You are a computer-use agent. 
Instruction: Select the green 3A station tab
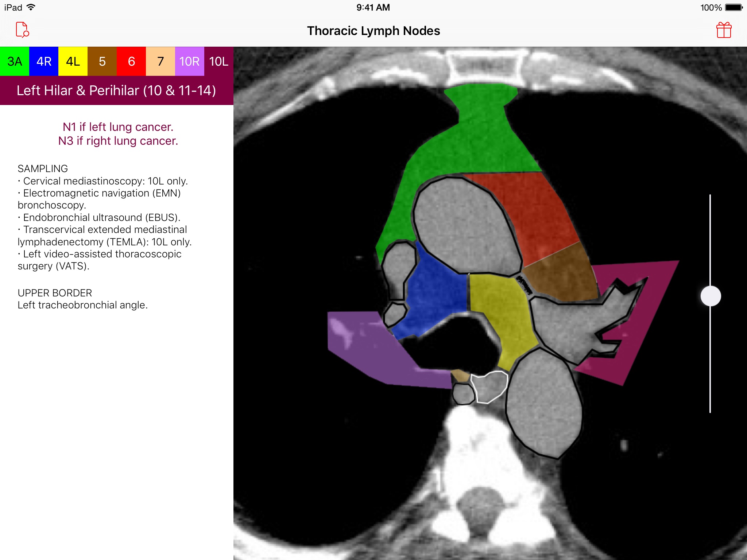(15, 61)
